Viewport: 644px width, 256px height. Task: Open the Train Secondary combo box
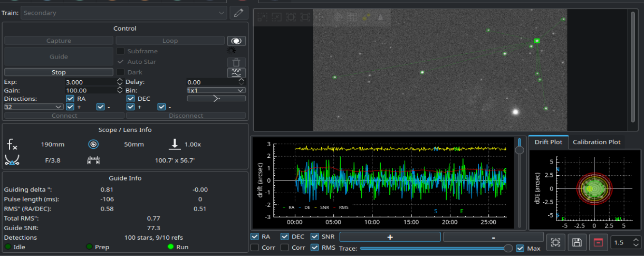[x=123, y=13]
